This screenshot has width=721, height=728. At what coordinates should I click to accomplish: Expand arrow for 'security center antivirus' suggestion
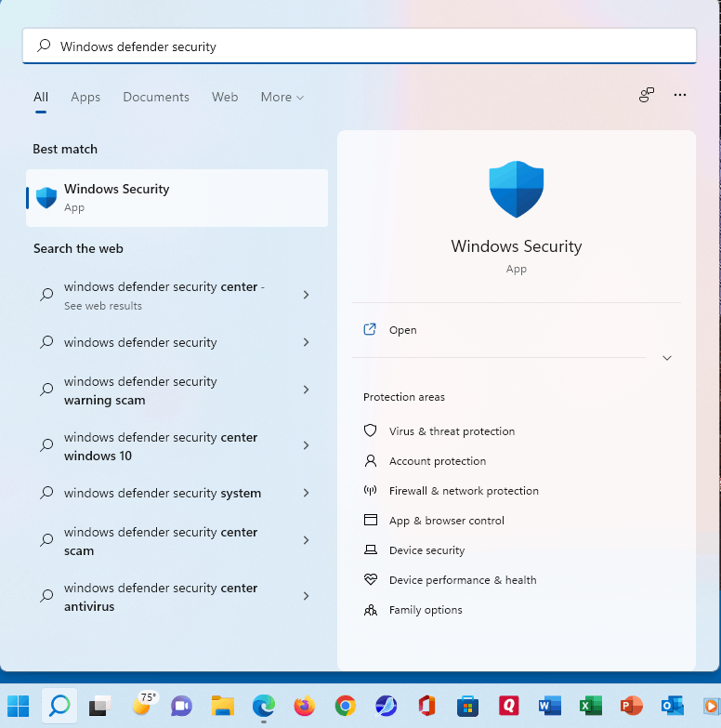306,596
